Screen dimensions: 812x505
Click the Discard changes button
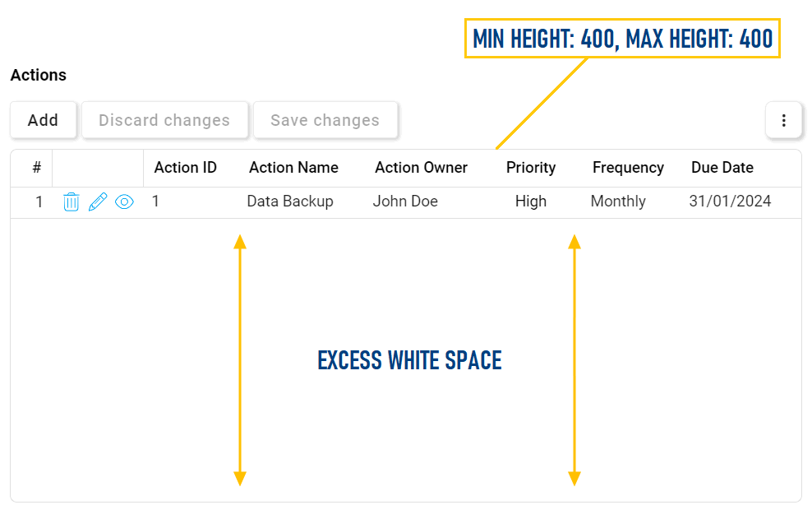[164, 120]
